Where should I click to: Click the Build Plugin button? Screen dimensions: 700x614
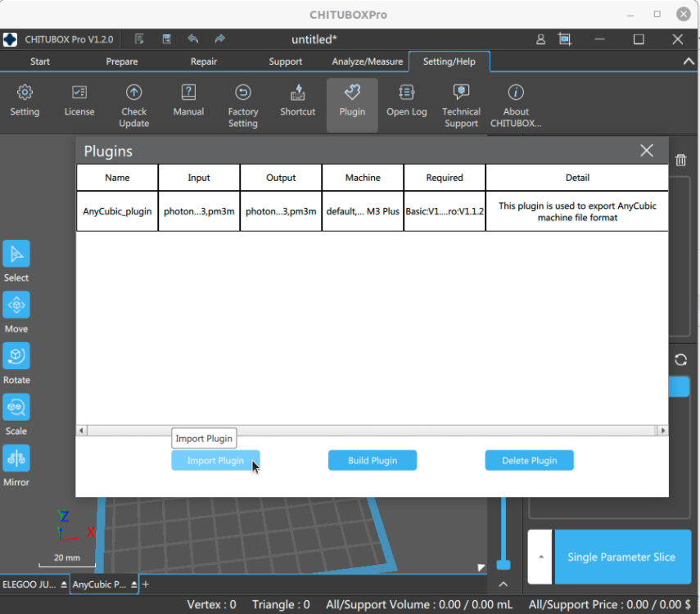pos(373,460)
